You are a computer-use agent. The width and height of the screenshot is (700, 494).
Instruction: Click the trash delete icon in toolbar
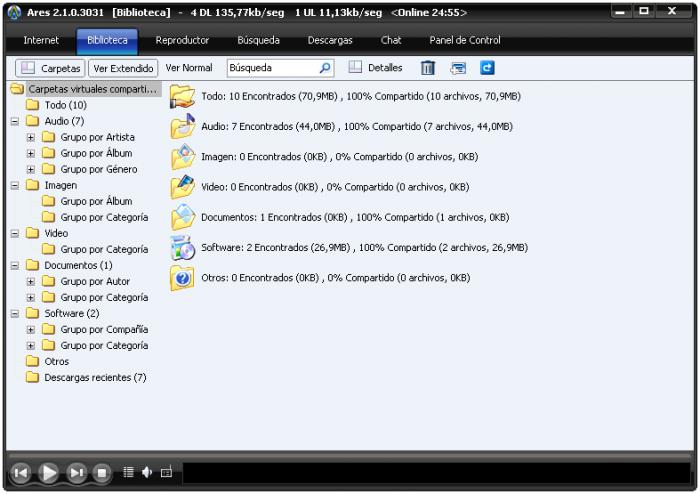[428, 68]
